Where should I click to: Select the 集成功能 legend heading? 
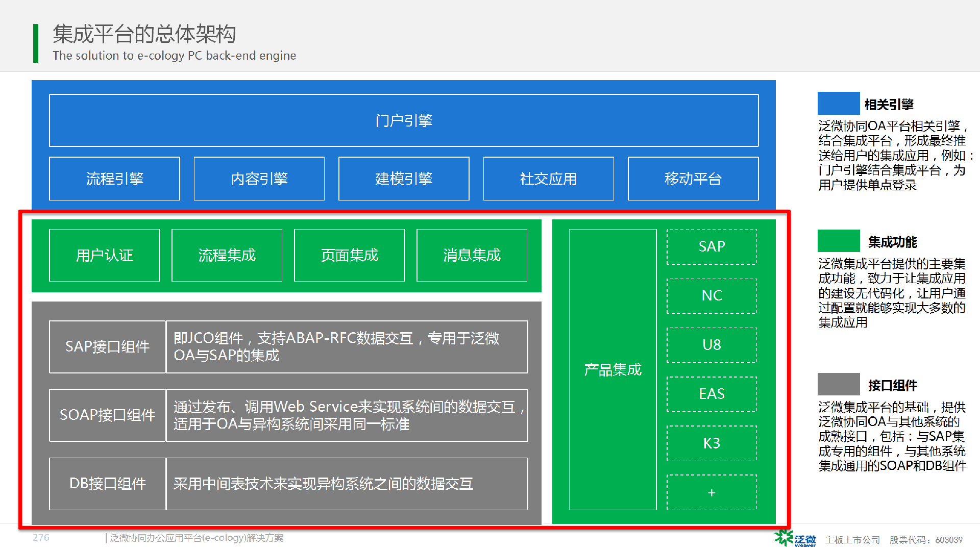tap(893, 242)
